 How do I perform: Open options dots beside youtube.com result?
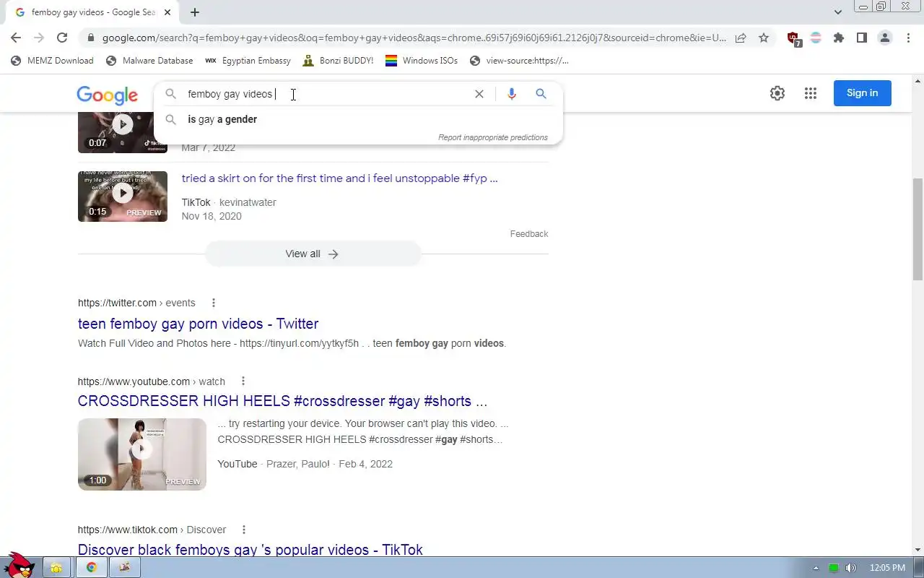[x=243, y=381]
